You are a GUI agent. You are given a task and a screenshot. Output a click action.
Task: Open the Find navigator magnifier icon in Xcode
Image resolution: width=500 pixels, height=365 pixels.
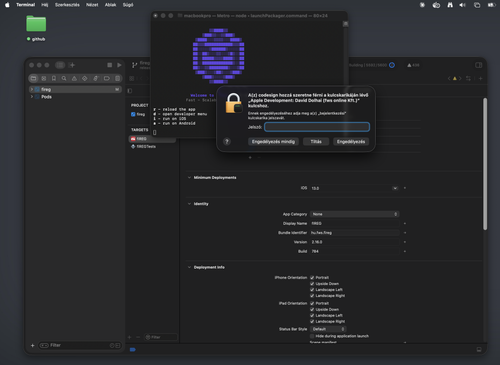click(x=64, y=78)
